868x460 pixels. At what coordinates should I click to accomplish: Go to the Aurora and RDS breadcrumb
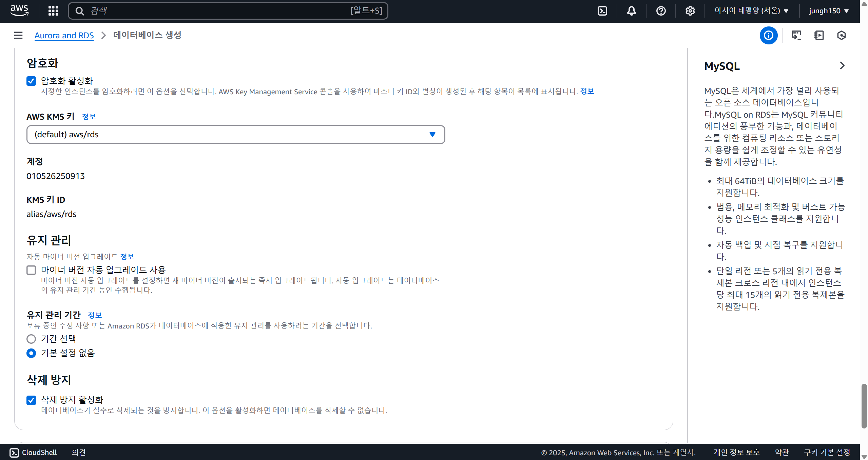[64, 35]
